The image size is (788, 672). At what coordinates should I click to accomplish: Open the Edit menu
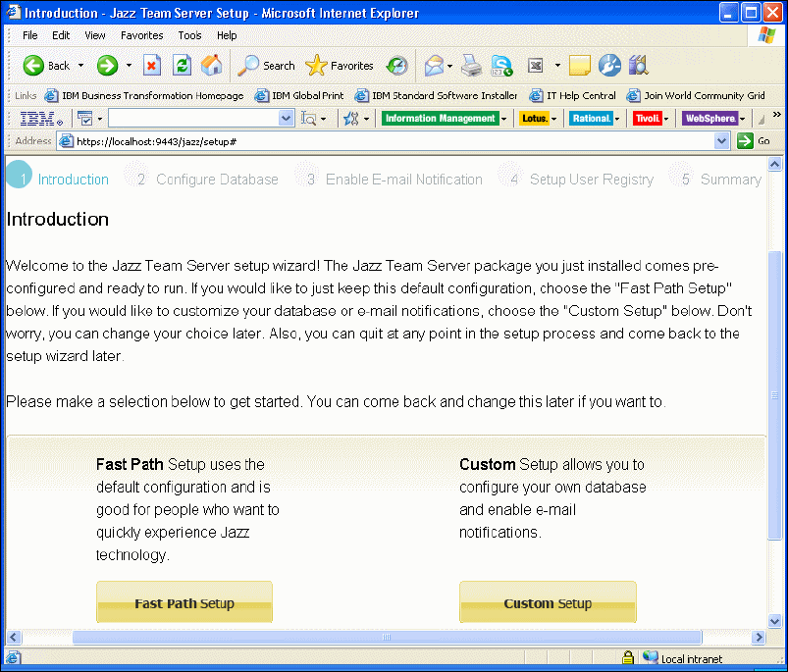(x=61, y=35)
